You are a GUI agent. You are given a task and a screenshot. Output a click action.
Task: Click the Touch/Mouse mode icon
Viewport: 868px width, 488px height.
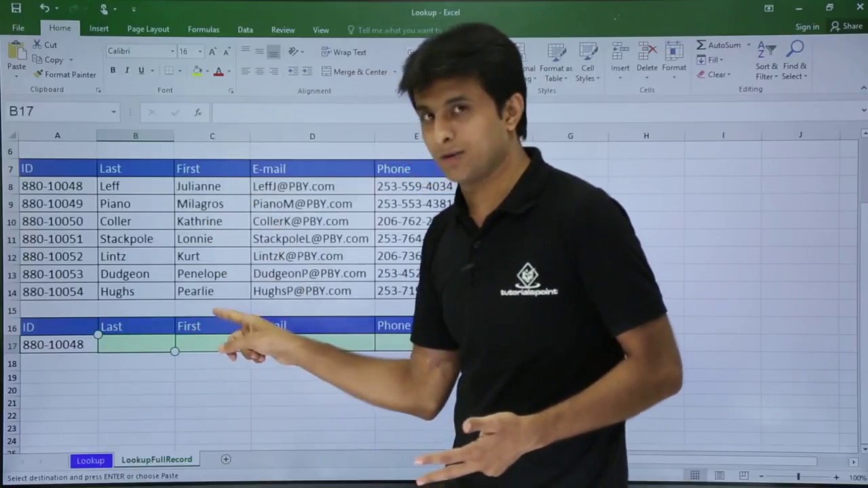[x=104, y=9]
